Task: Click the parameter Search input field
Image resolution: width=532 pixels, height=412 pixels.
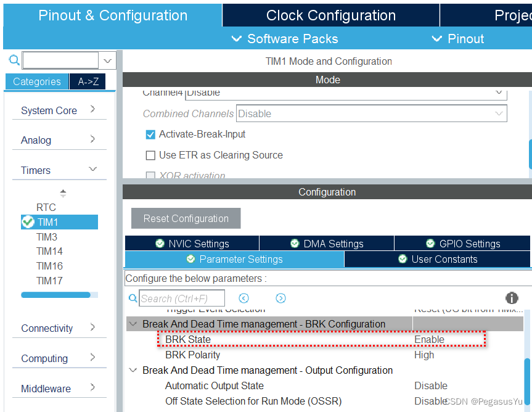Action: tap(181, 299)
